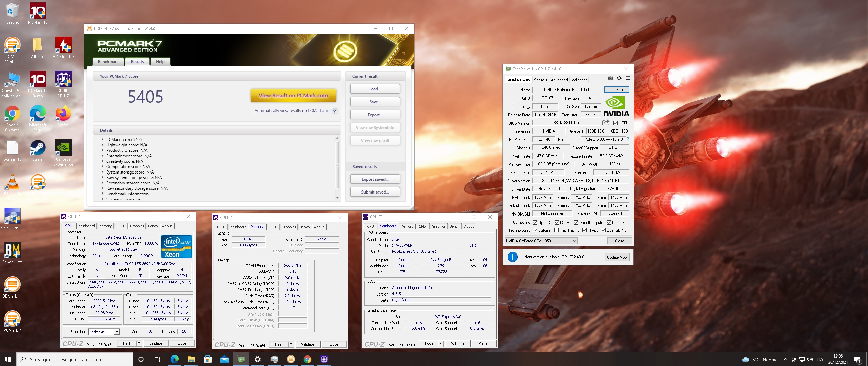Click the Windows search box on taskbar
Screen dimensions: 868x366
tap(75, 359)
